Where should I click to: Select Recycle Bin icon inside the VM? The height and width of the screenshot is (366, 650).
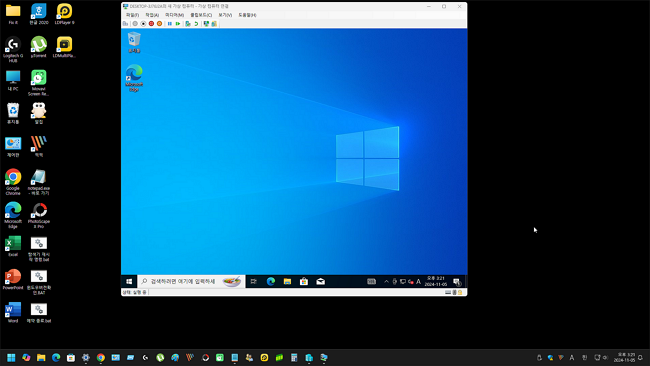click(134, 42)
